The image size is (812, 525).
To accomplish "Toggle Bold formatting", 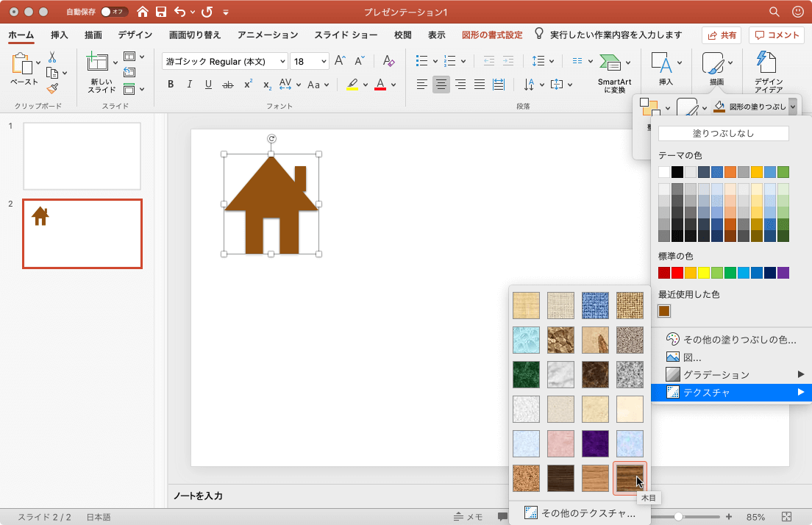I will 171,85.
